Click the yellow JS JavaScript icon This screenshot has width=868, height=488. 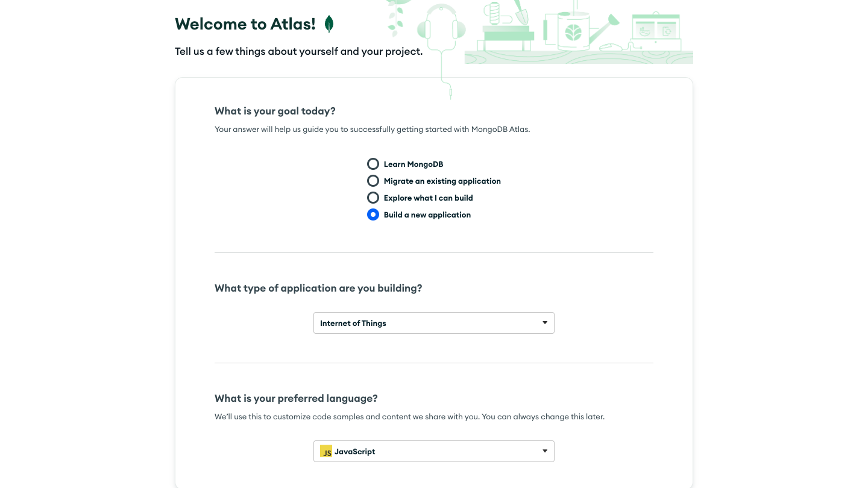tap(326, 451)
